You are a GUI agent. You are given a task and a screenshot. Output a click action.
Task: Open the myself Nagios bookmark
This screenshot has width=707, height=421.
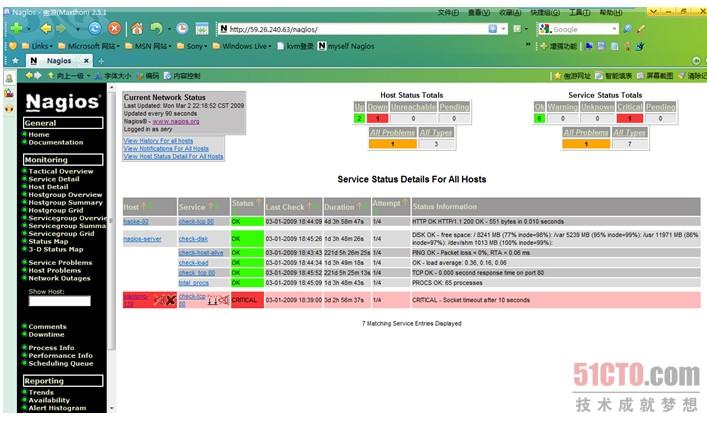pyautogui.click(x=346, y=46)
